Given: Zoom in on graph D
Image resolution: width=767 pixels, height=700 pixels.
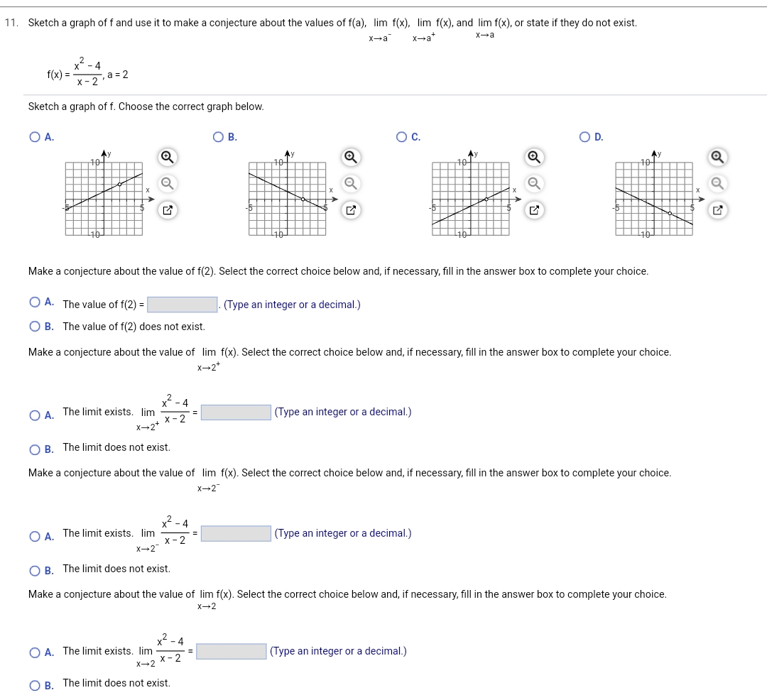Looking at the screenshot, I should pos(716,157).
